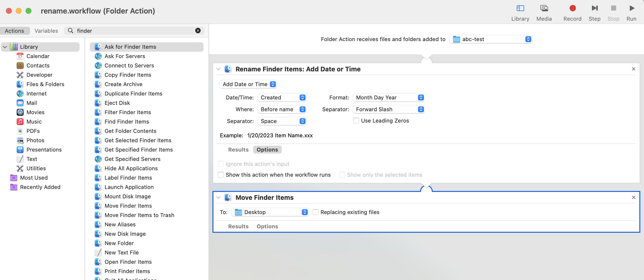Select the Calendar library category
The height and width of the screenshot is (280, 644).
[38, 56]
